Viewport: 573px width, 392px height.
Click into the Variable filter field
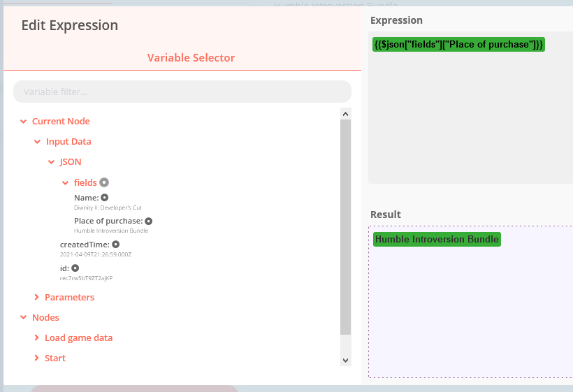pyautogui.click(x=182, y=92)
